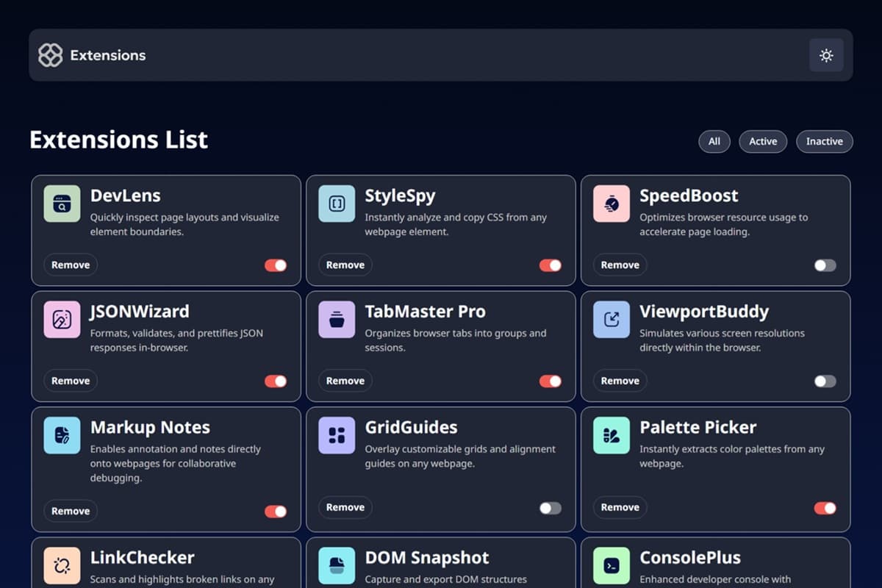The width and height of the screenshot is (882, 588).
Task: Click the Markup Notes extension icon
Action: point(62,436)
